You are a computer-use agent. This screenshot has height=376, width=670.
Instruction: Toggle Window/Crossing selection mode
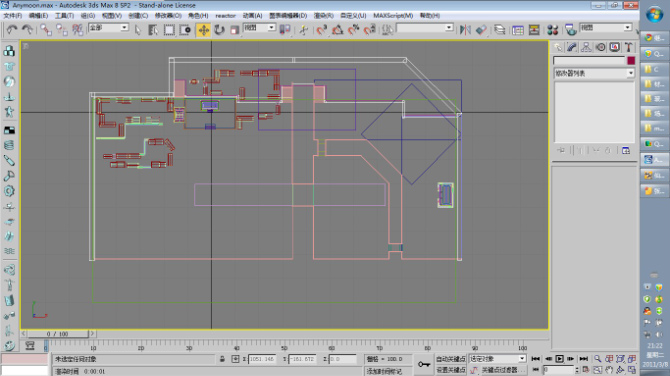pos(185,30)
